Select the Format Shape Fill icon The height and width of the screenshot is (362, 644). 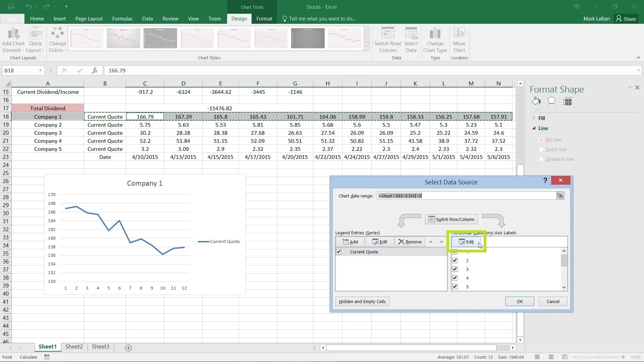tap(536, 101)
